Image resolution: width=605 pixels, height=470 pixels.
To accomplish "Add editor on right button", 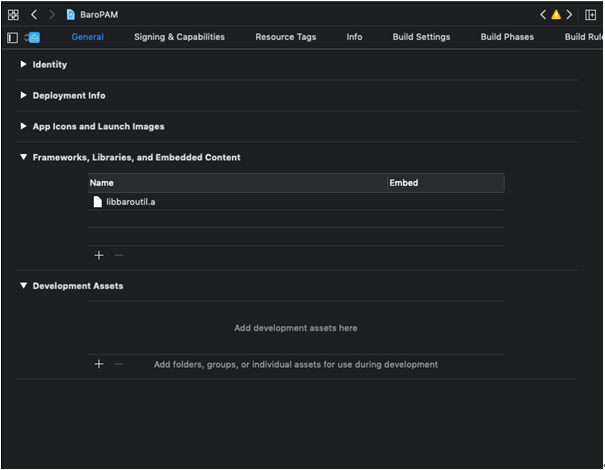I will point(590,15).
